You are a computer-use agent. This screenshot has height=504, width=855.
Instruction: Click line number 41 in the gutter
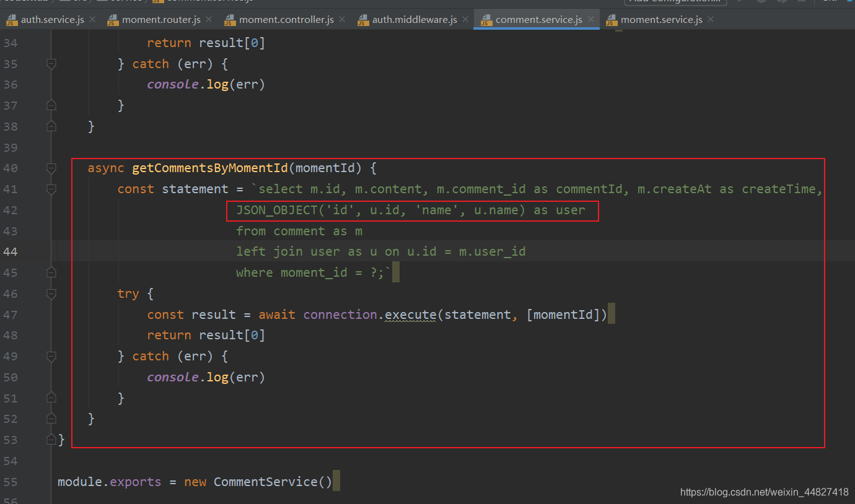click(x=11, y=189)
